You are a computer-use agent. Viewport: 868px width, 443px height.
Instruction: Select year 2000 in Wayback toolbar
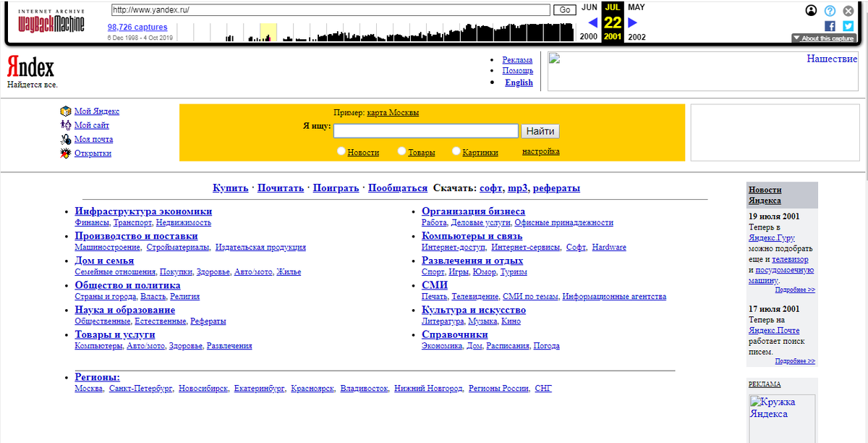(x=590, y=37)
